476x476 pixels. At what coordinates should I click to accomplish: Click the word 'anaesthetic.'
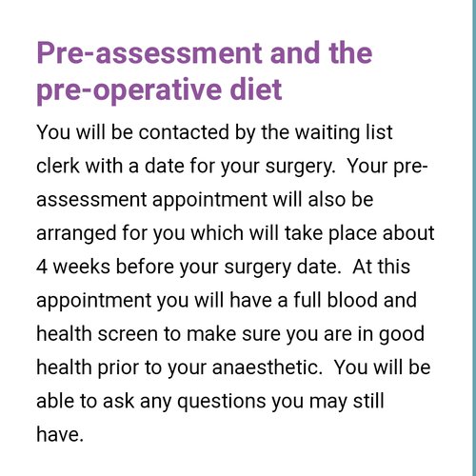268,367
